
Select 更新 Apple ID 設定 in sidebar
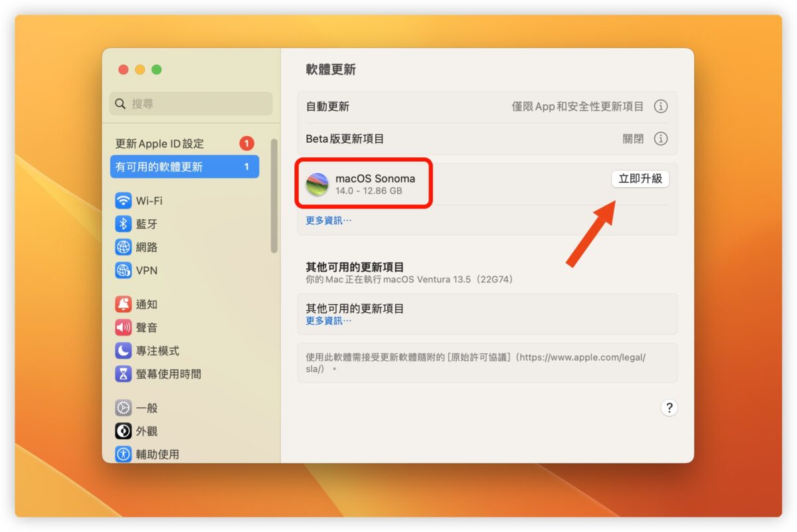tap(184, 143)
